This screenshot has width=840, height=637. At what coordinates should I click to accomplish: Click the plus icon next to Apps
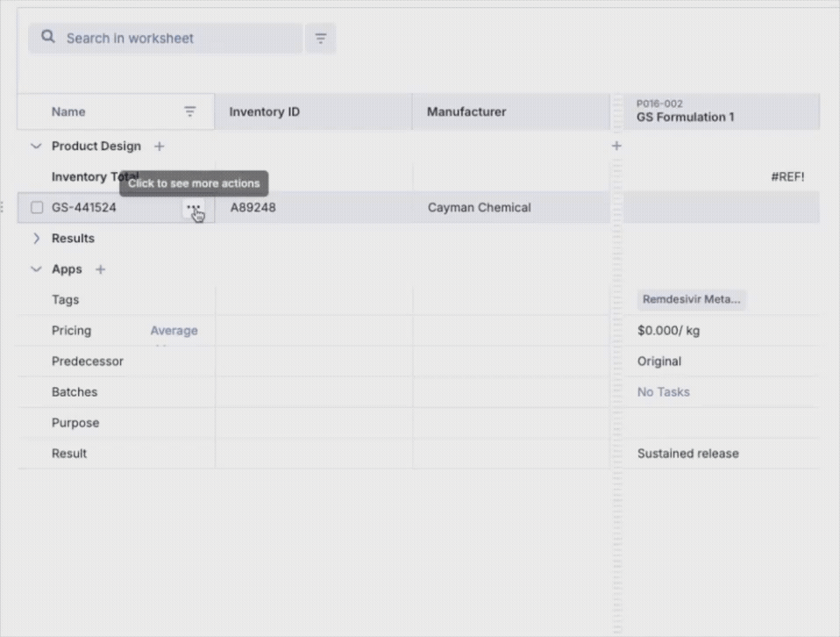click(100, 269)
